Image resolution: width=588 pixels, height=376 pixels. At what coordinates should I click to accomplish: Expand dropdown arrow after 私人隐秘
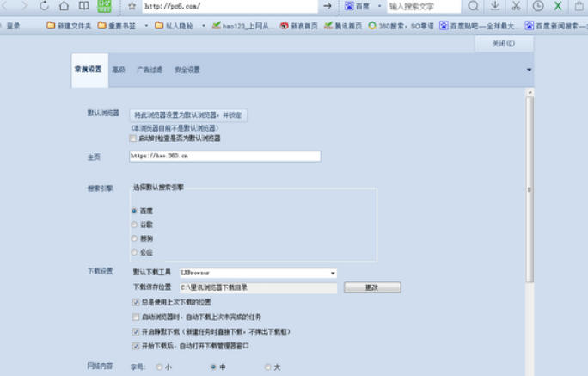[x=204, y=26]
